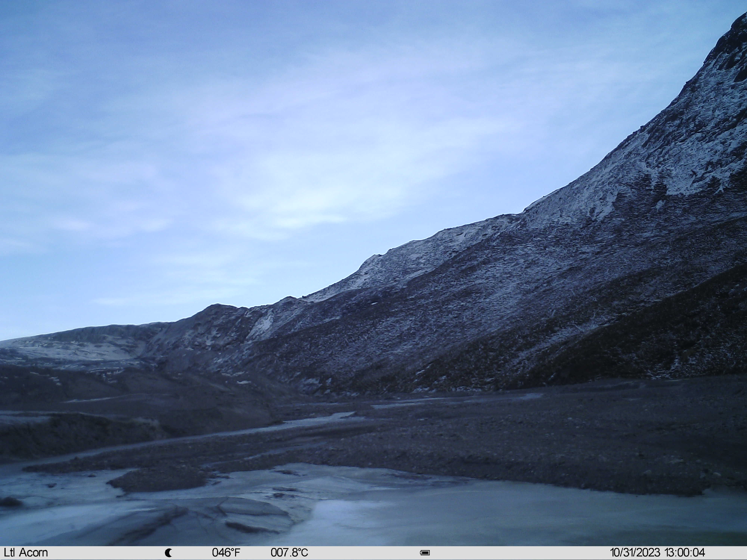Screen dimensions: 747x560
Task: Click the dark rocky peak at top right
Action: click(x=729, y=51)
